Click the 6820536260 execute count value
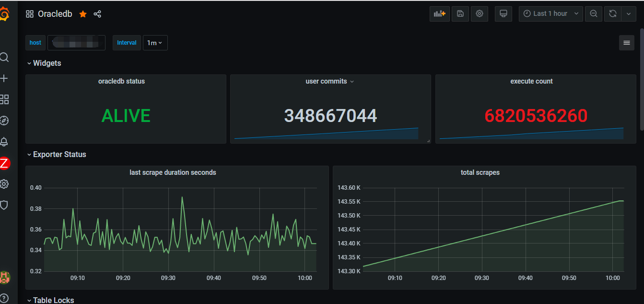 536,116
